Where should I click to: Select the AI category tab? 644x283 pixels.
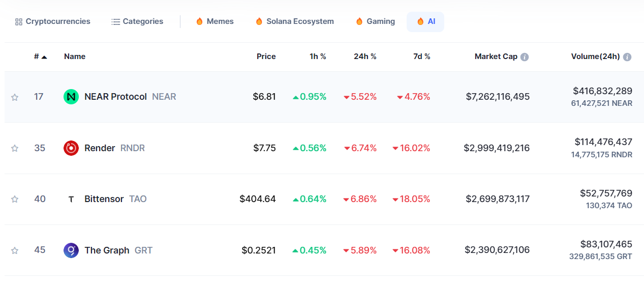coord(425,22)
